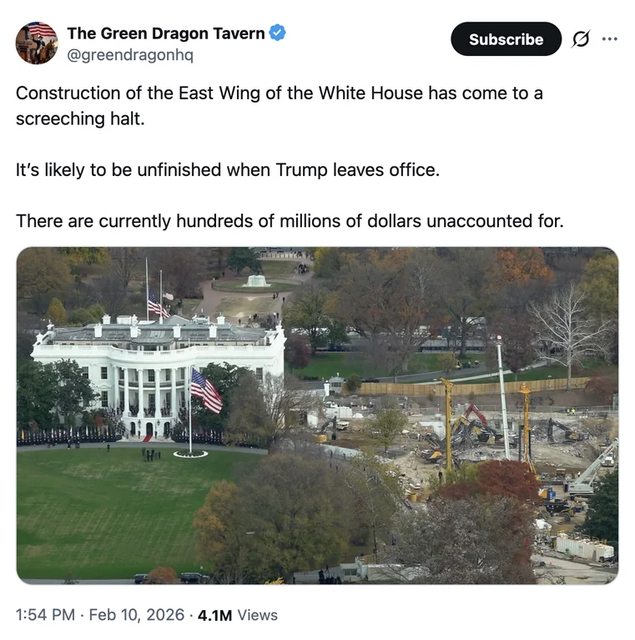635x640 pixels.
Task: Click the "unfinished when Trump leaves office" sentence
Action: (x=228, y=169)
